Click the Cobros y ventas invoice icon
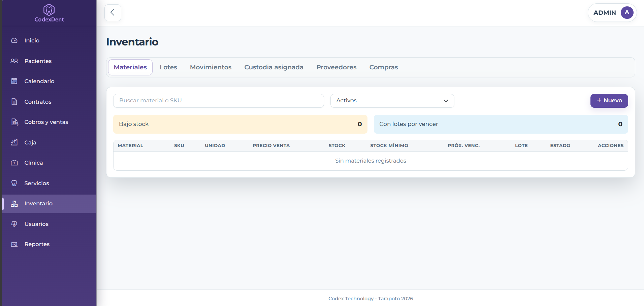 [14, 122]
